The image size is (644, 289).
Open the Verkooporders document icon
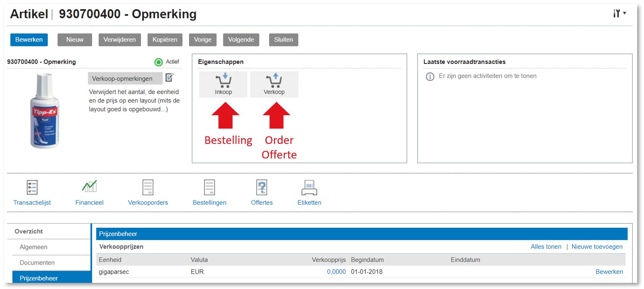(148, 188)
